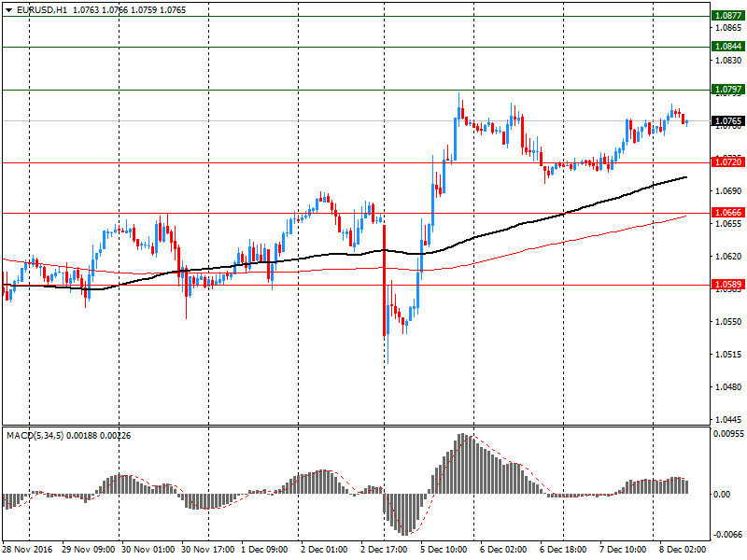This screenshot has width=747, height=560.
Task: Click the 6 Dec 18:00 time label
Action: tap(563, 549)
